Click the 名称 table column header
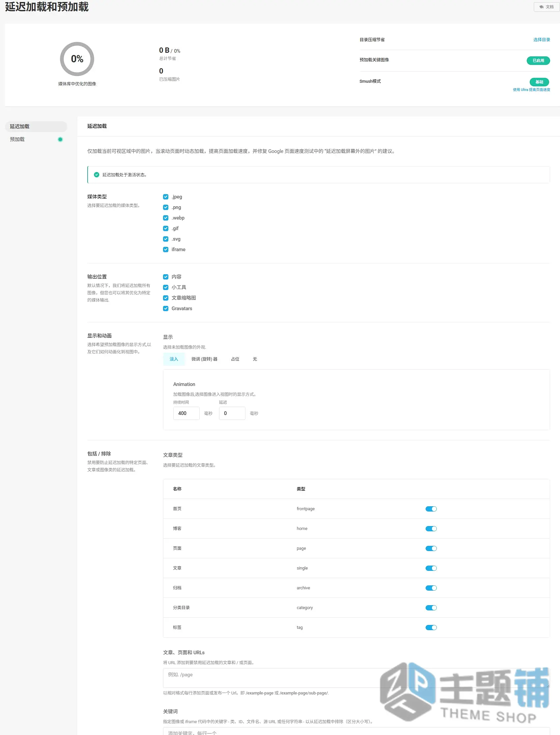The width and height of the screenshot is (560, 735). 177,489
